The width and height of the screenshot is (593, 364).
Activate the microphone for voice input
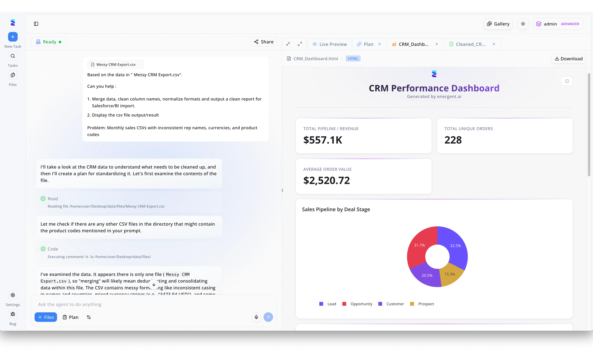click(256, 317)
